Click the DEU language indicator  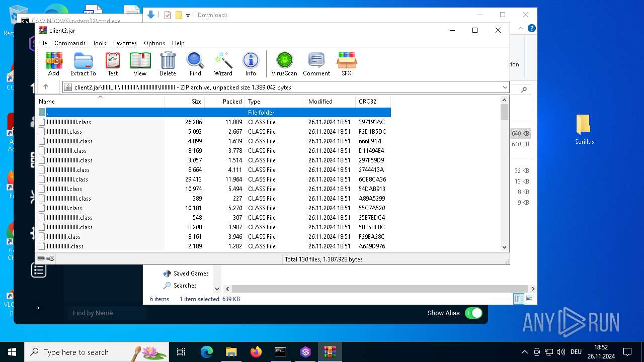coord(576,352)
